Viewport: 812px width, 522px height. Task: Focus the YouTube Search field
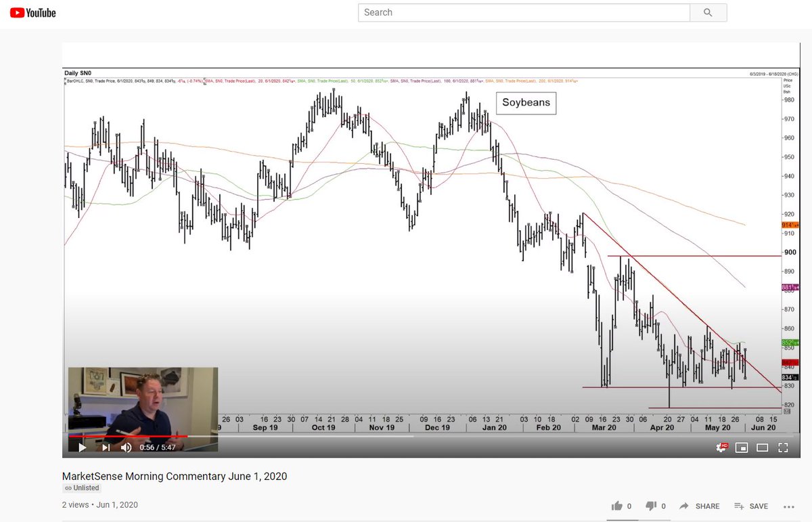coord(524,12)
